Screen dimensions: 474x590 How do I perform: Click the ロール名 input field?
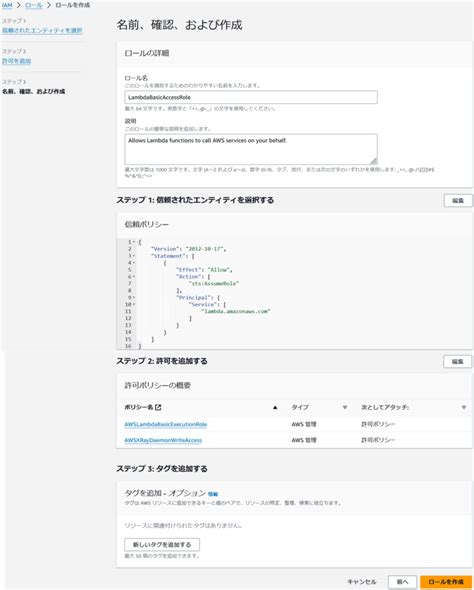click(x=251, y=97)
